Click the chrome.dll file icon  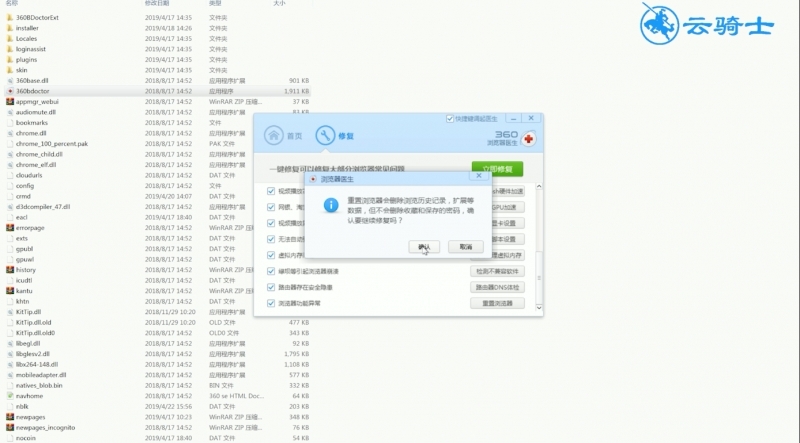10,133
